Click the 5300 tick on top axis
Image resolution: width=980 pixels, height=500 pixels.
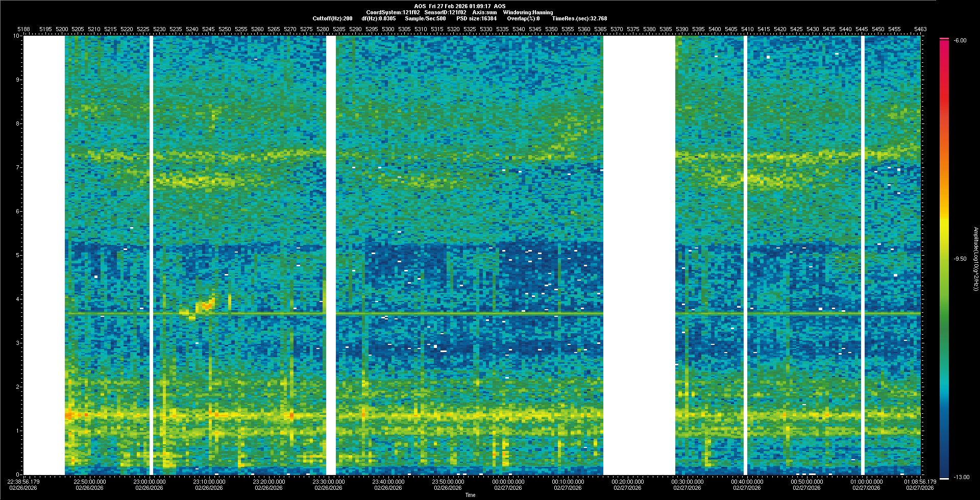[x=388, y=29]
